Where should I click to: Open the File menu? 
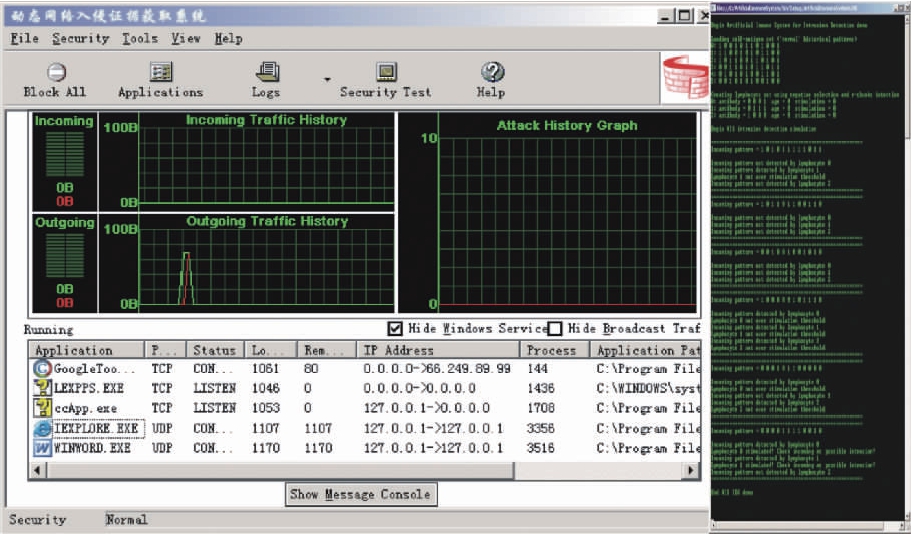pyautogui.click(x=24, y=39)
